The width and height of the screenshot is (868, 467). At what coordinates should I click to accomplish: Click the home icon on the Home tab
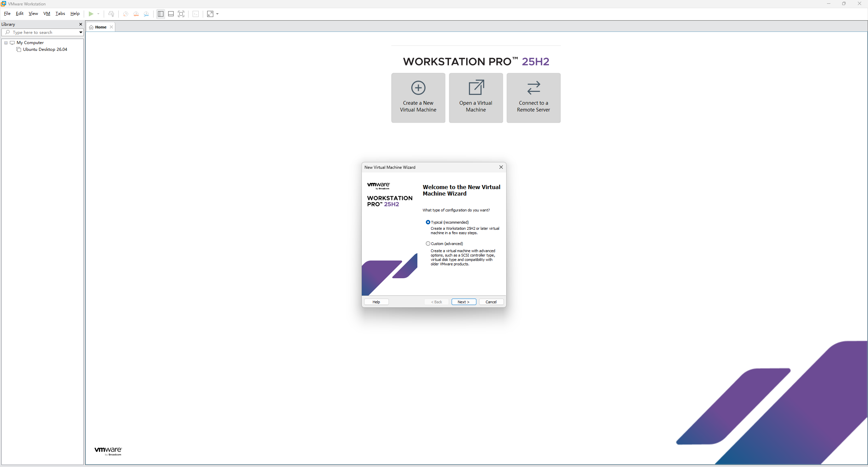pyautogui.click(x=91, y=27)
